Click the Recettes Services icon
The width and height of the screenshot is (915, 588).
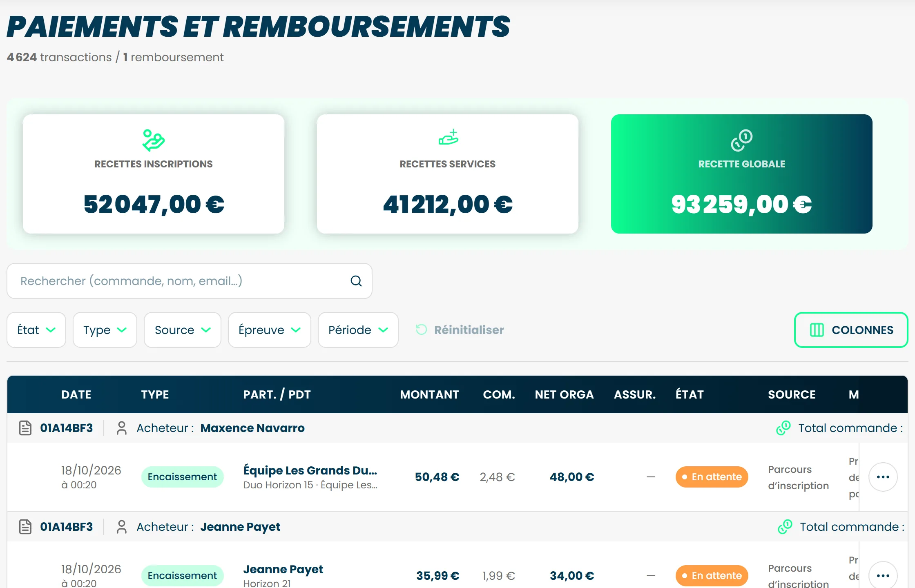click(x=449, y=138)
